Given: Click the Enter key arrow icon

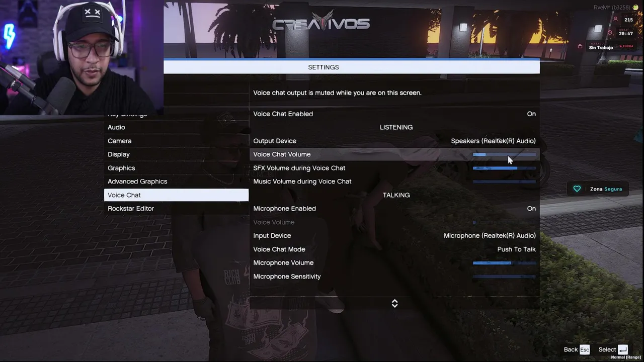Looking at the screenshot, I should [x=623, y=349].
